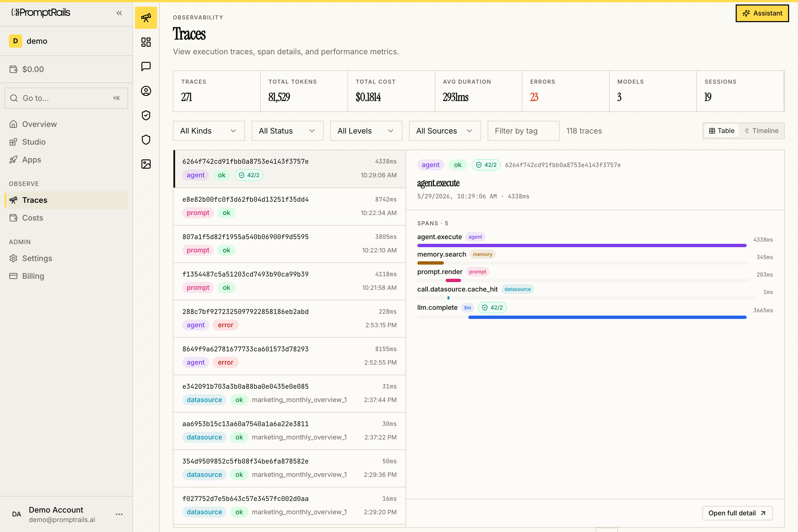Screen dimensions: 798x532
Task: Click the Traces stat card showing 271
Action: [216, 91]
